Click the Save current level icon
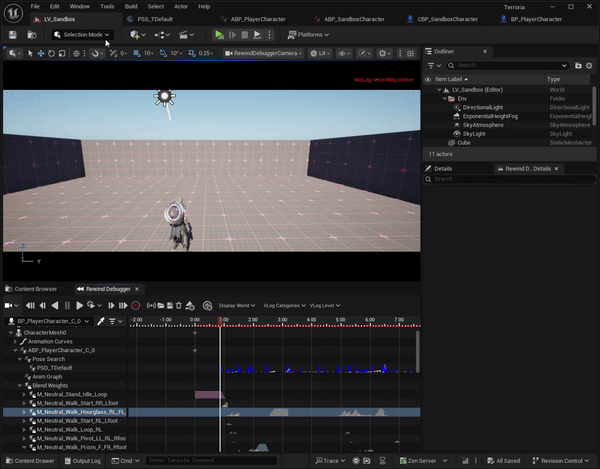 [12, 35]
